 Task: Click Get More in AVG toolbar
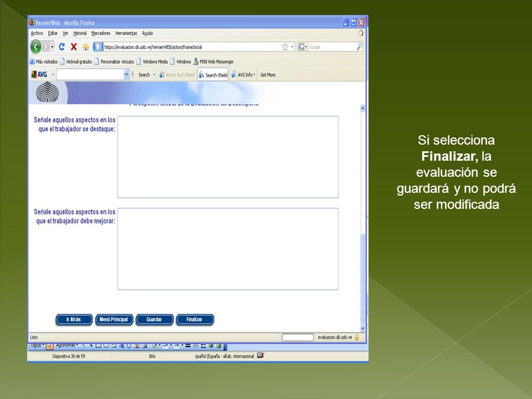point(268,75)
